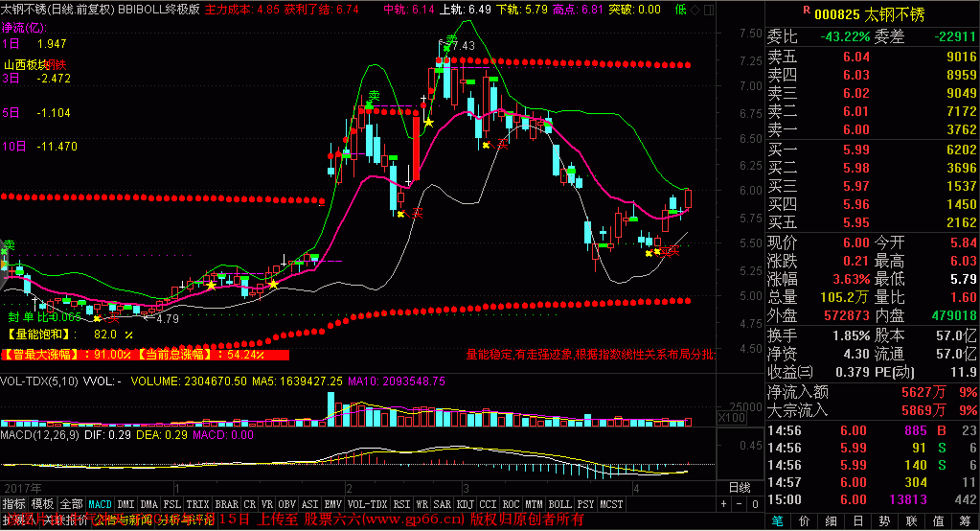The image size is (980, 531).
Task: Switch to the ASI indicator
Action: point(310,504)
